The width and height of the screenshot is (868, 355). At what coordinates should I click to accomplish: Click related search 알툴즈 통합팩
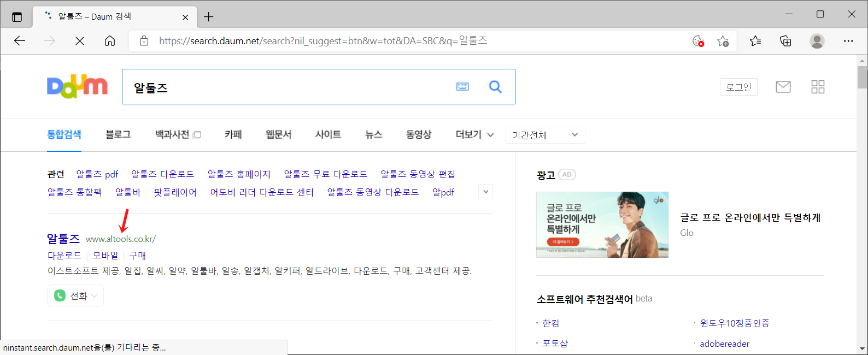(x=75, y=192)
